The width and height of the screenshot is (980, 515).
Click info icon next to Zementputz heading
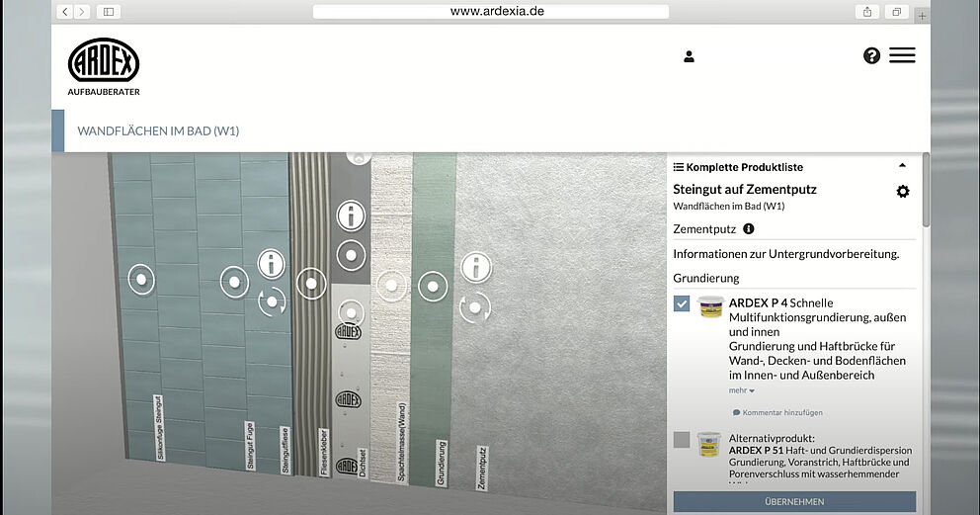pos(748,229)
